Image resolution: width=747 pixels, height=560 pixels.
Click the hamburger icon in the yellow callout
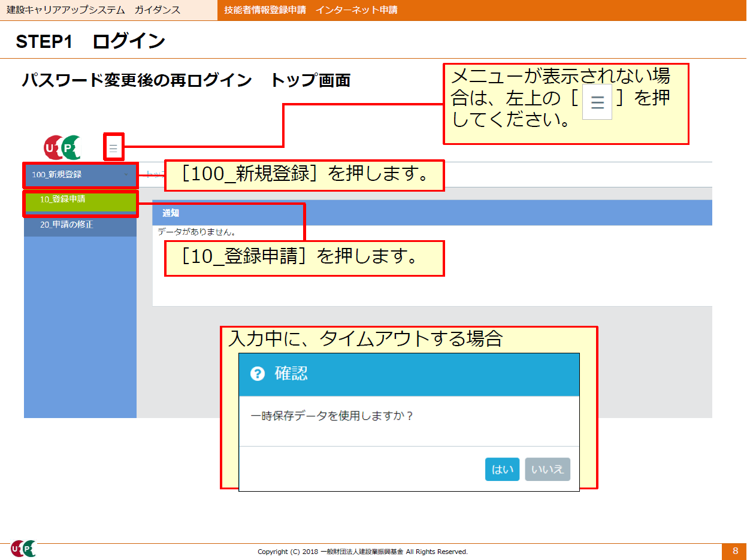597,103
